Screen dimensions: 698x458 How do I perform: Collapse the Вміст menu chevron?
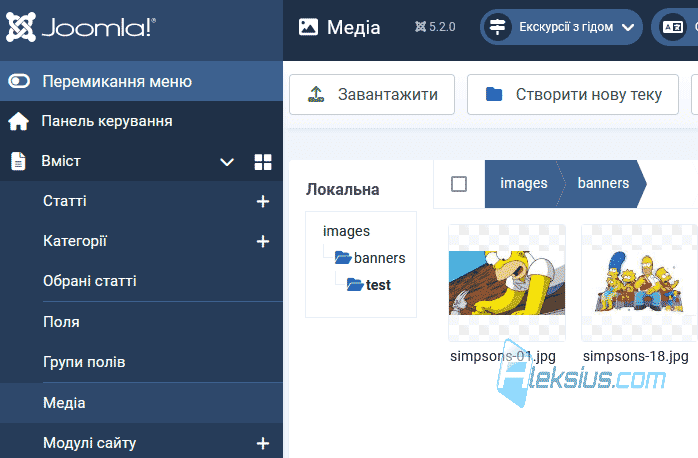(227, 162)
